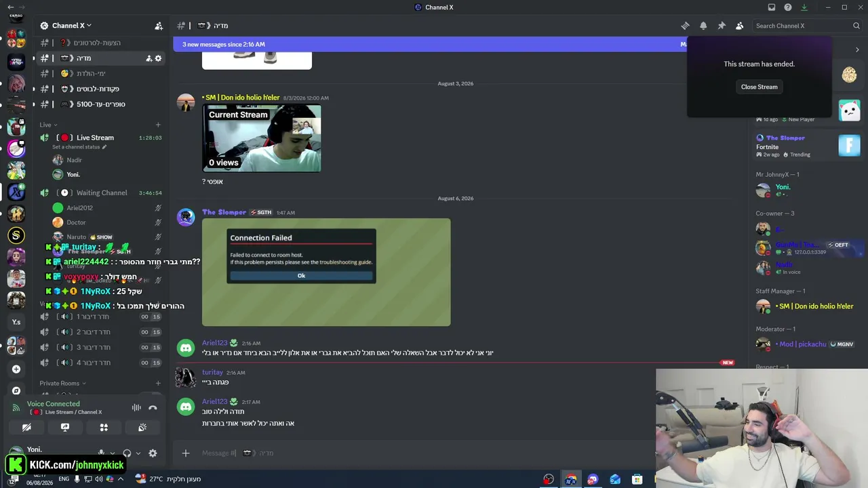Open the Channel X server menu dropdown
Viewport: 868px width, 488px height.
click(x=71, y=26)
